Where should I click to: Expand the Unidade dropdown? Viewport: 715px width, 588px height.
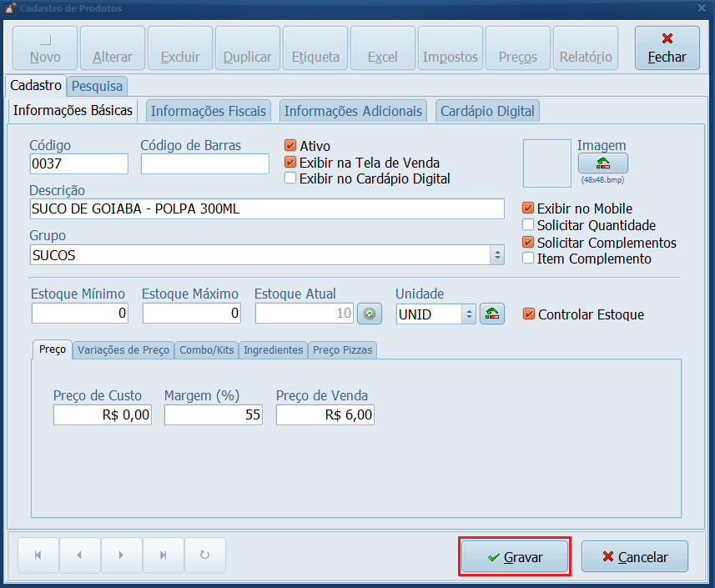[x=469, y=314]
